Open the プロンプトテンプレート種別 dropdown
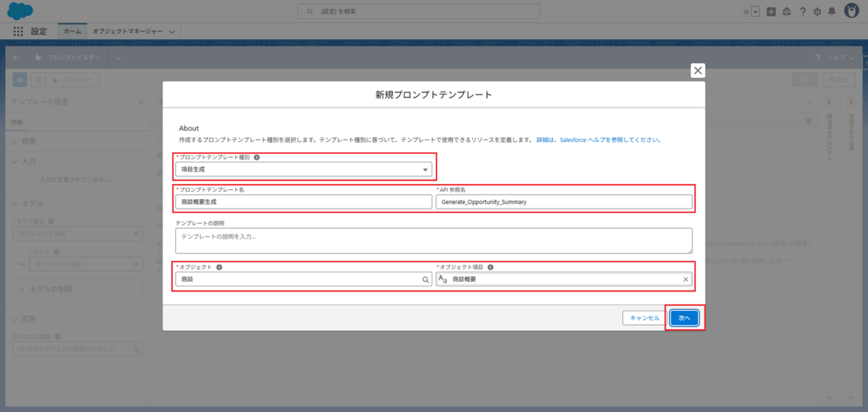 pos(304,169)
